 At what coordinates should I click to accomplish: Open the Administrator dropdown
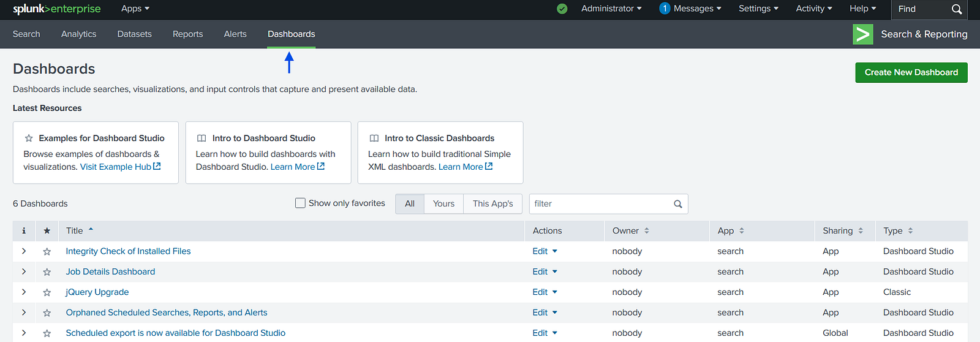pos(611,9)
